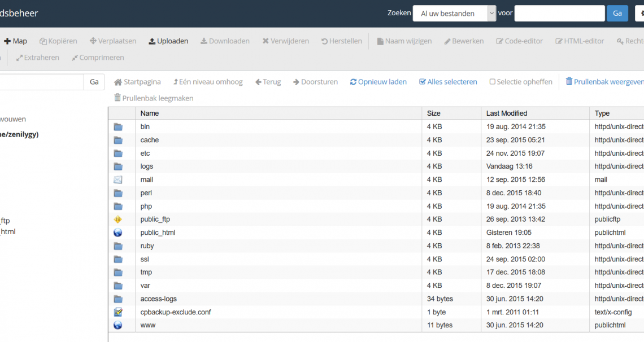Click the file name cpbackup-exclude.conf
Screen dimensions: 644x342
click(x=175, y=312)
